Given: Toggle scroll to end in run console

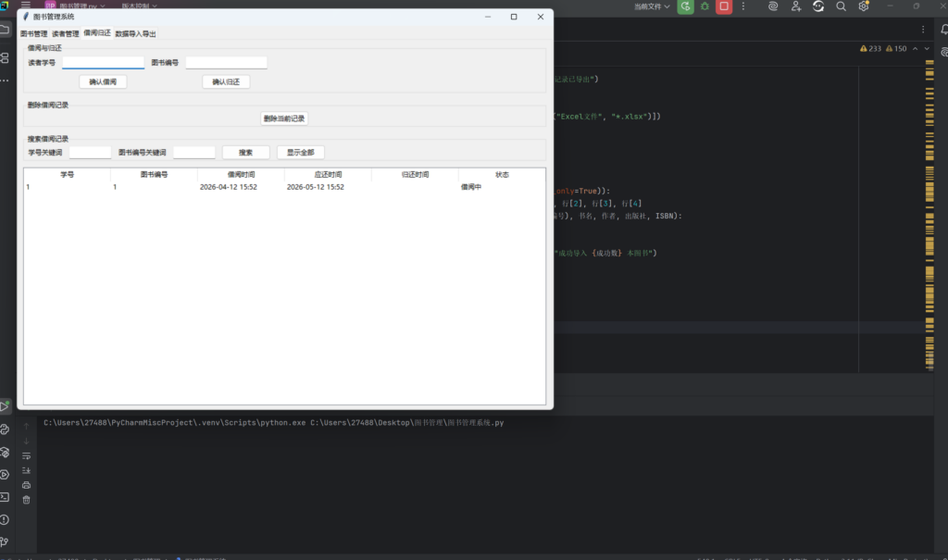Looking at the screenshot, I should pyautogui.click(x=26, y=470).
